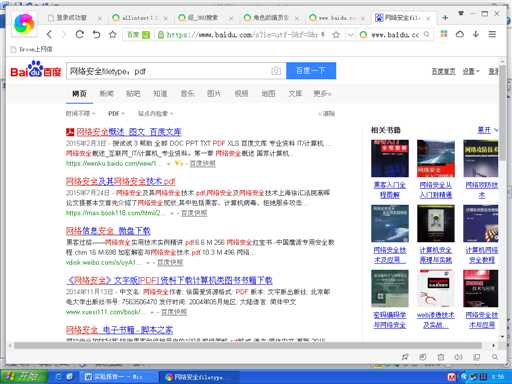This screenshot has height=384, width=512.
Task: Open the colorful extensions grid icon
Action: pos(444,34)
